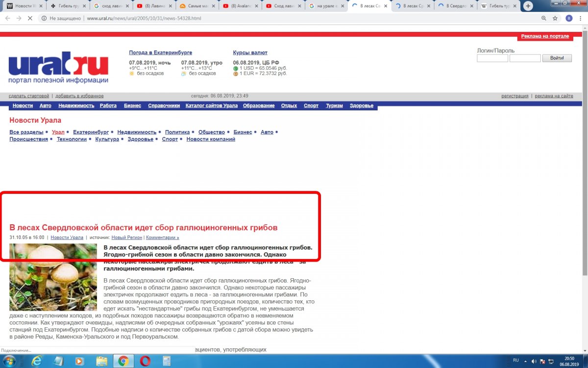The height and width of the screenshot is (368, 588).
Task: Open source link 'Новый Регион'
Action: pyautogui.click(x=127, y=237)
